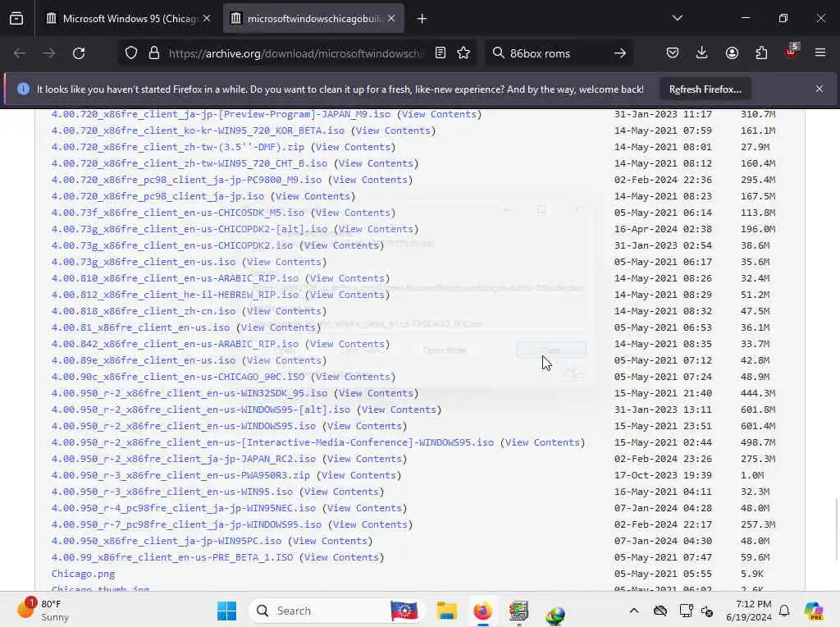Viewport: 840px width, 627px height.
Task: Click taskbar Search box
Action: point(336,611)
